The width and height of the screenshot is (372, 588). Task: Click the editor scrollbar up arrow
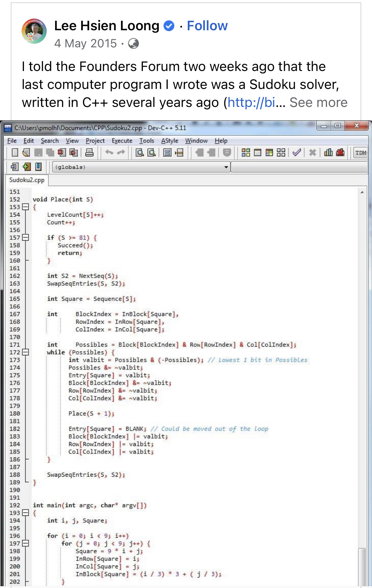362,192
